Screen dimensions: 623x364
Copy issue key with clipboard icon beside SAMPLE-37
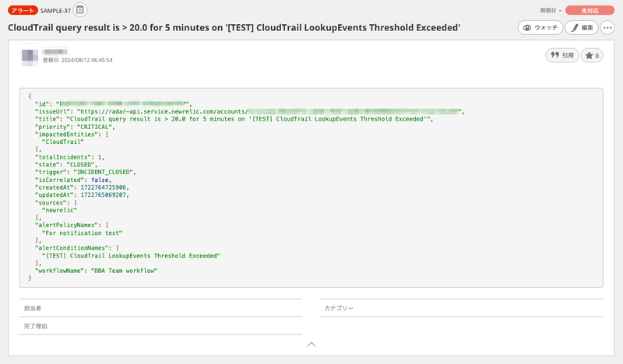[80, 9]
